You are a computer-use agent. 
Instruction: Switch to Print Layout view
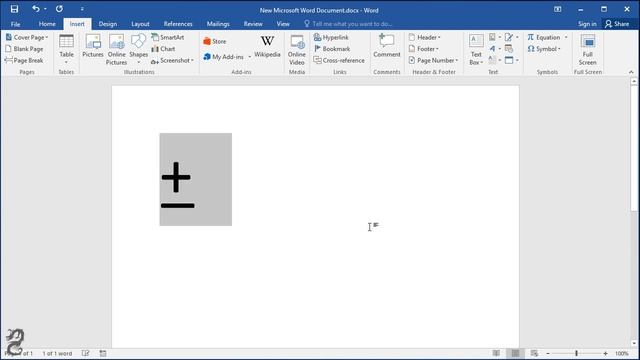coord(515,353)
